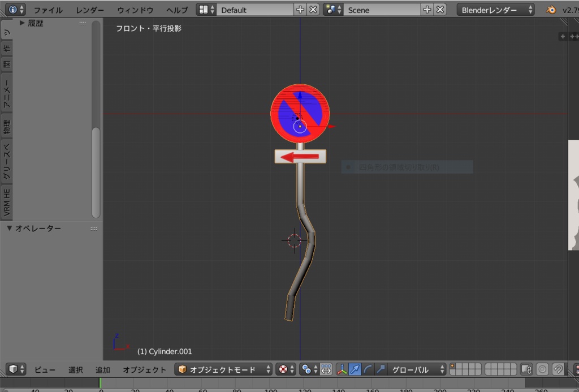Toggle the snap magnet icon
The image size is (579, 392).
[558, 369]
